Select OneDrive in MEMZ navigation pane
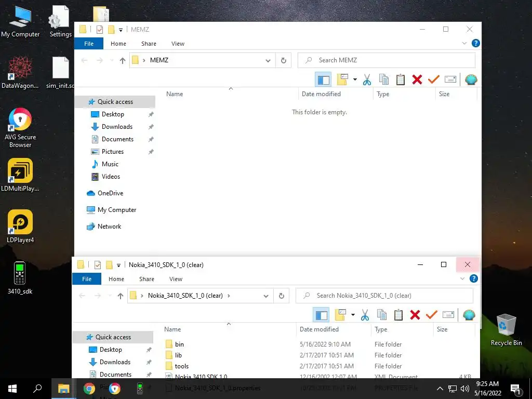This screenshot has height=399, width=532. 110,193
